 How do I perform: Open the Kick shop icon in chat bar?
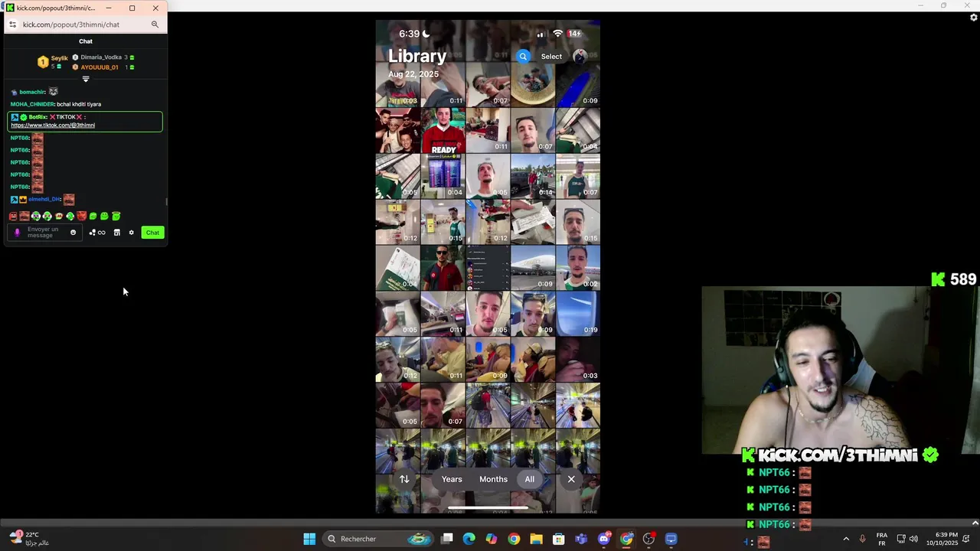pos(117,233)
